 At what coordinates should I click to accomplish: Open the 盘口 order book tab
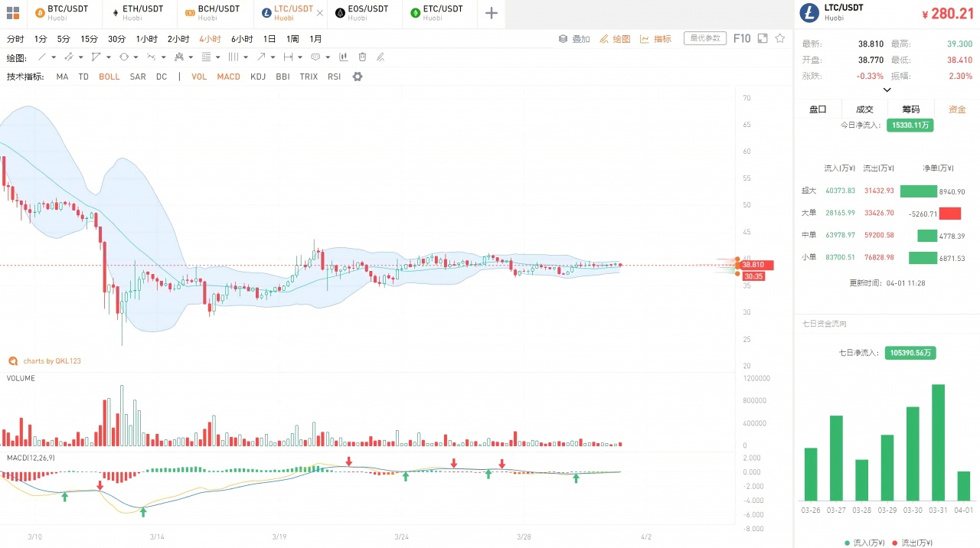point(818,109)
